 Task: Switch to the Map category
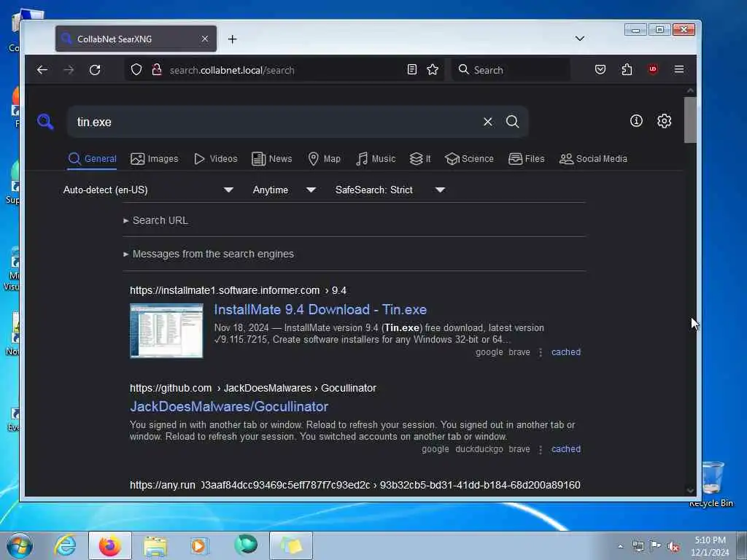[325, 158]
